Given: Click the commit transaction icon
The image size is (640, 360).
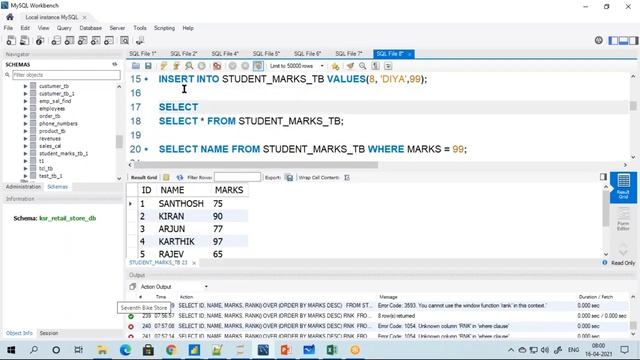Looking at the screenshot, I should [x=233, y=66].
